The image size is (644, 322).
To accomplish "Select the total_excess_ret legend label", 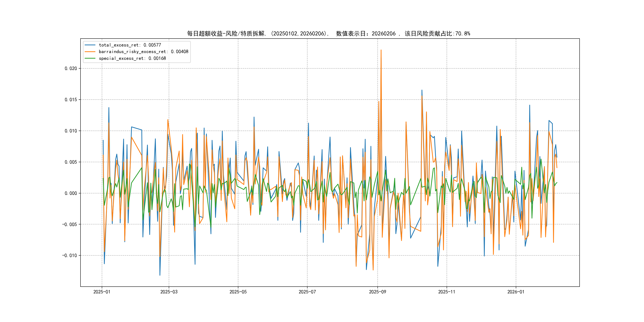I will tap(130, 45).
